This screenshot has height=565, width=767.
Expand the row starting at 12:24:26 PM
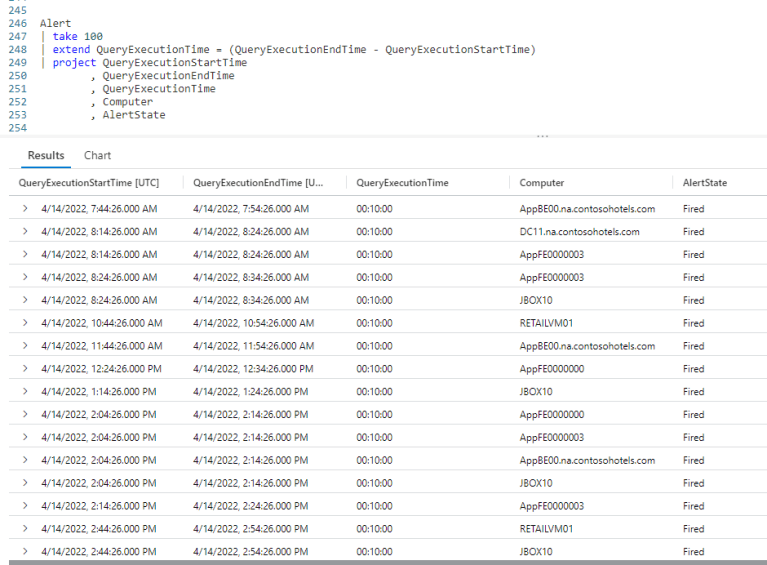coord(25,368)
